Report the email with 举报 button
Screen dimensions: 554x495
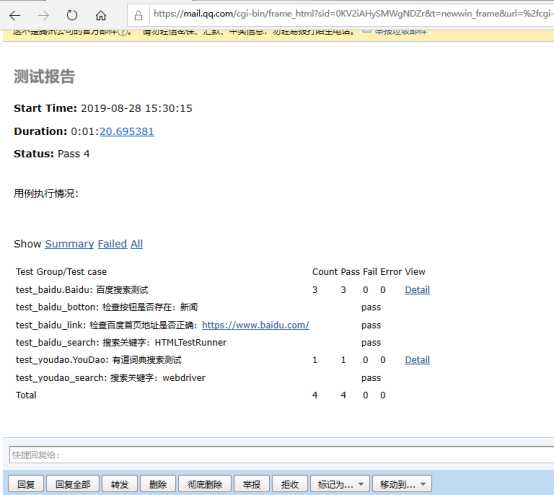pos(252,484)
